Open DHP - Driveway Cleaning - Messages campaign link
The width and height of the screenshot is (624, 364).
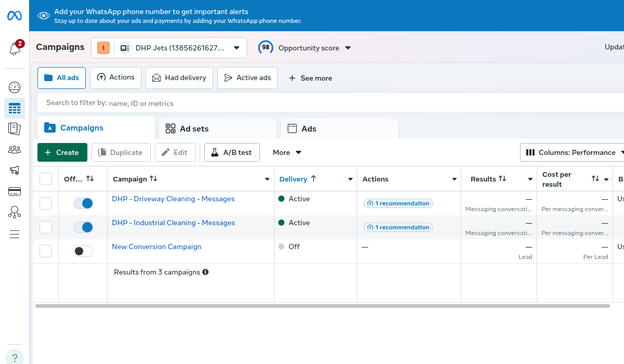pyautogui.click(x=173, y=199)
